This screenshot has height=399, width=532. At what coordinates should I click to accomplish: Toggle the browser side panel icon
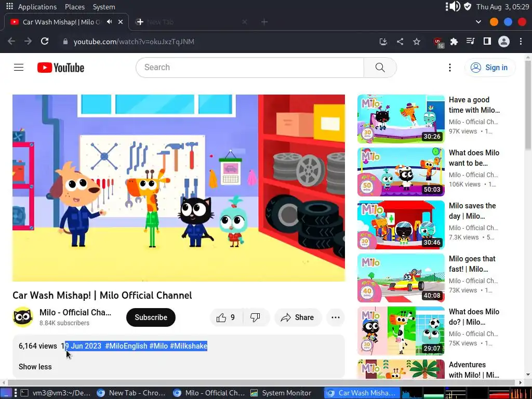[x=487, y=42]
